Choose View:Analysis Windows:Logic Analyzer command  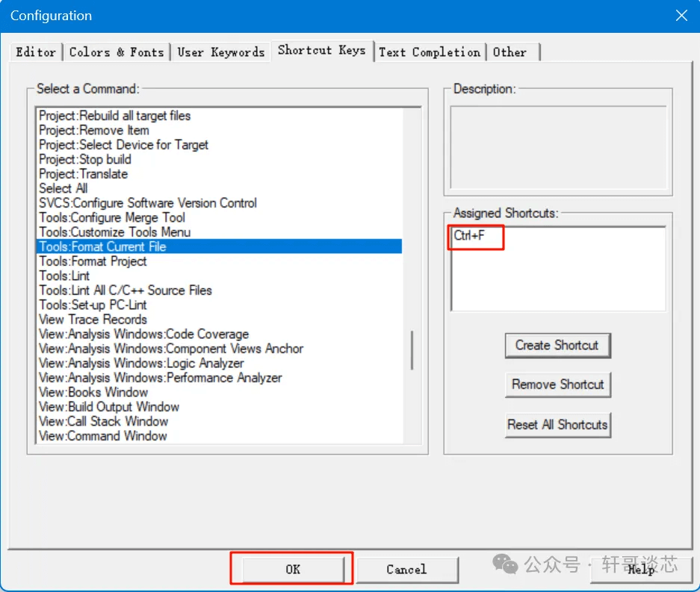pyautogui.click(x=141, y=364)
